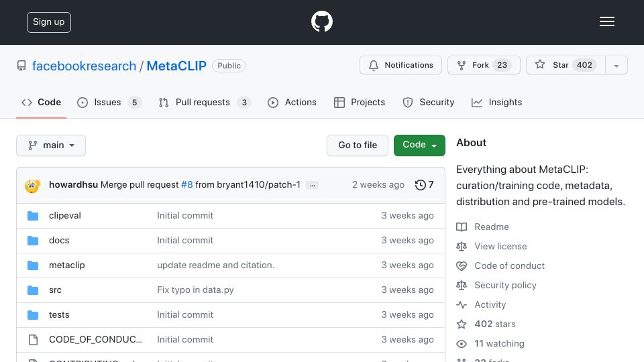Click the license scale icon
The height and width of the screenshot is (362, 644).
coord(462,246)
